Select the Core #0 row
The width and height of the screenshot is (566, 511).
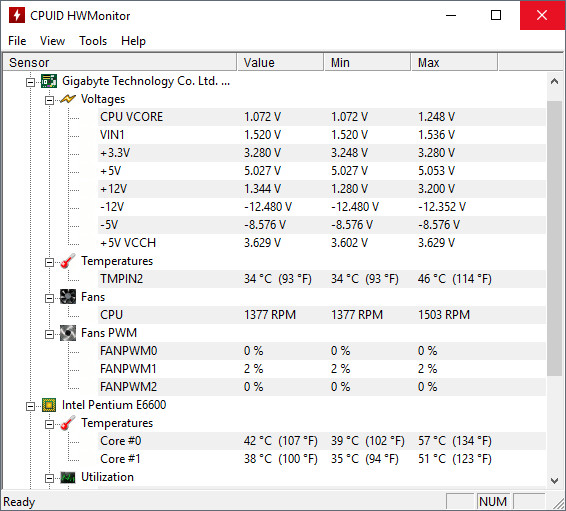point(322,441)
